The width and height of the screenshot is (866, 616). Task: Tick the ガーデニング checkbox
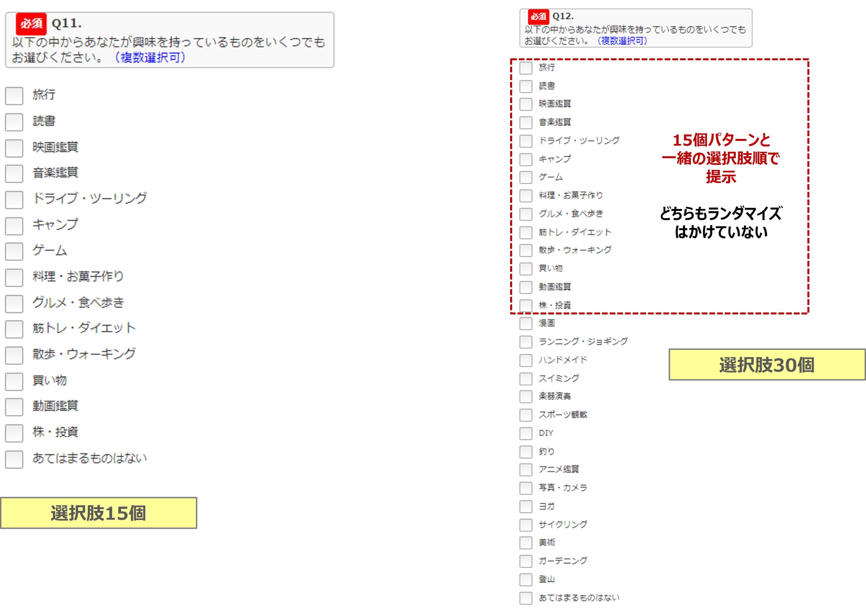[x=526, y=561]
